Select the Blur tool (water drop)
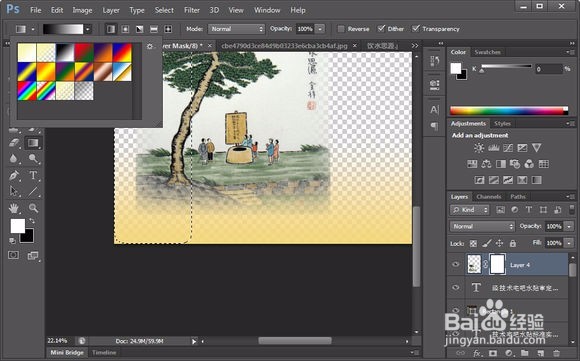Image resolution: width=580 pixels, height=361 pixels. tap(14, 158)
